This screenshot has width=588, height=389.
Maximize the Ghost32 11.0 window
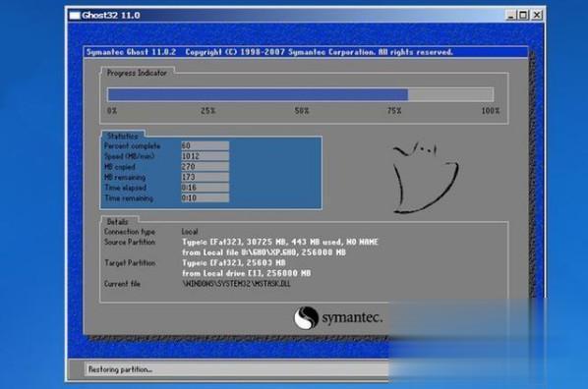[523, 15]
